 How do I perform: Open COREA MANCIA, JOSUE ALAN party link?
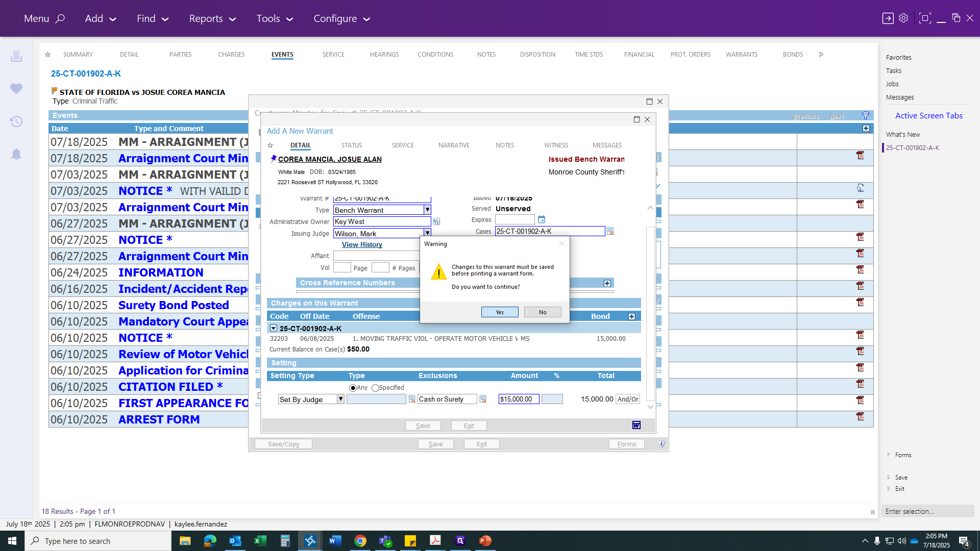(330, 159)
